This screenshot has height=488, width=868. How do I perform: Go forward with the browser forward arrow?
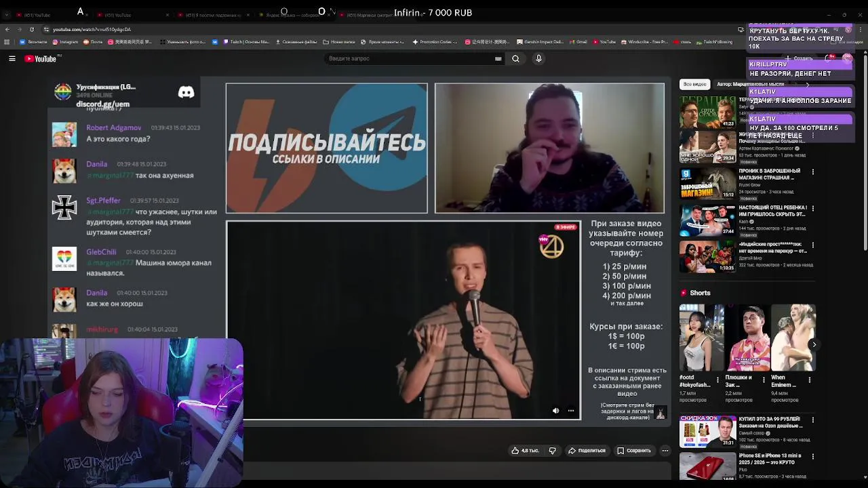pos(19,29)
